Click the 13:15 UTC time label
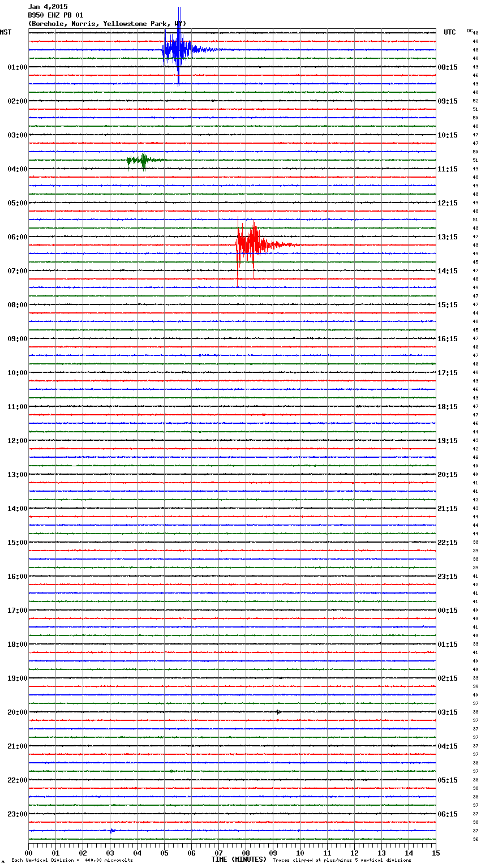Screen dimensions: 481x868 pos(448,237)
